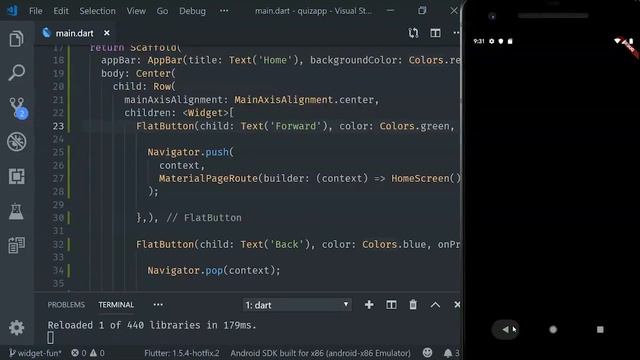640x360 pixels.
Task: Click line number 23 in the gutter
Action: tap(58, 126)
